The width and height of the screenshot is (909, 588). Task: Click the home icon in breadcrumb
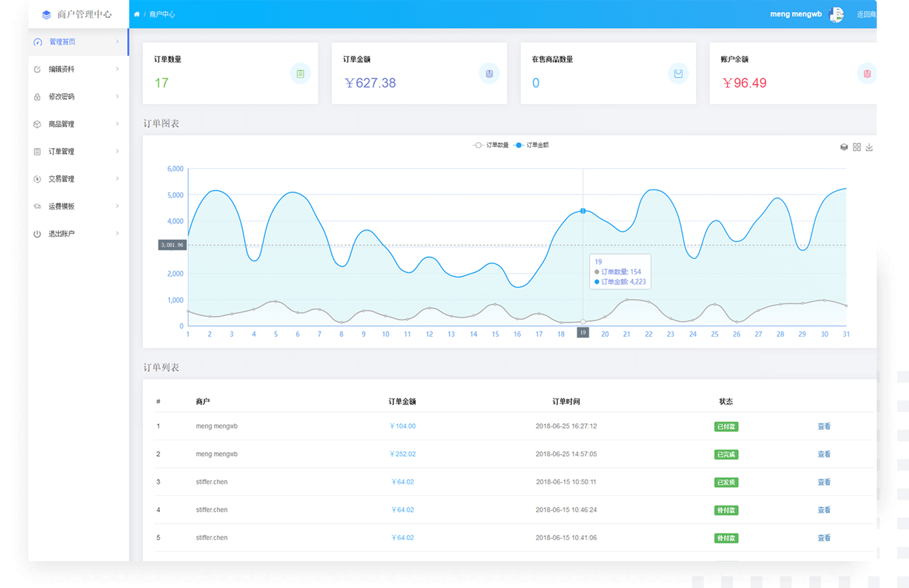point(137,14)
